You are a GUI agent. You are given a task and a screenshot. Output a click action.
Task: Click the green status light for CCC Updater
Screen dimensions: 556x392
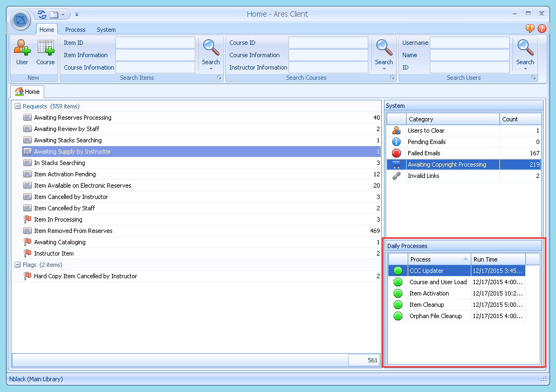(397, 270)
